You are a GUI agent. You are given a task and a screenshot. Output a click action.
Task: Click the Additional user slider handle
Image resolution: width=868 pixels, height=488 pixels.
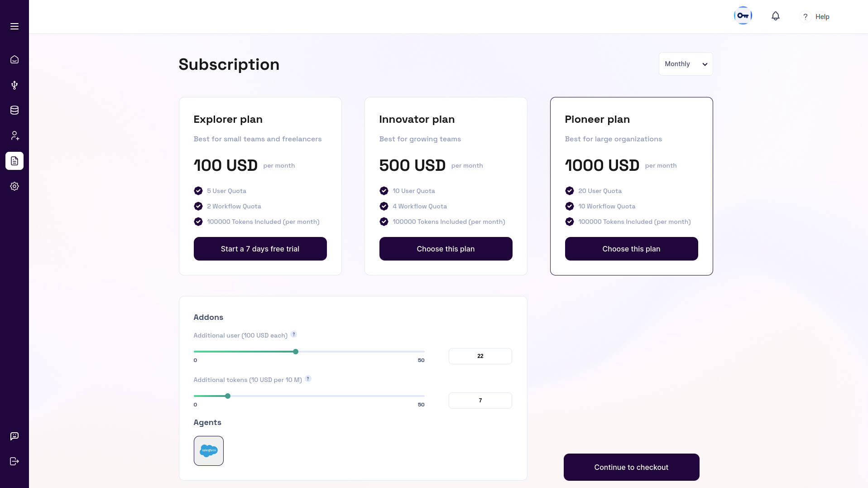296,352
